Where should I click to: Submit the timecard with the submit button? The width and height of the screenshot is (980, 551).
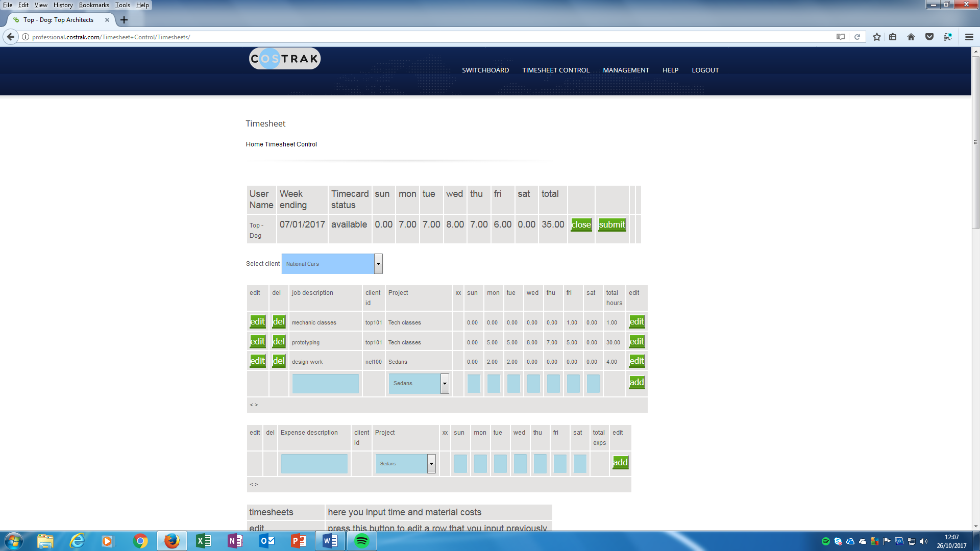tap(612, 224)
